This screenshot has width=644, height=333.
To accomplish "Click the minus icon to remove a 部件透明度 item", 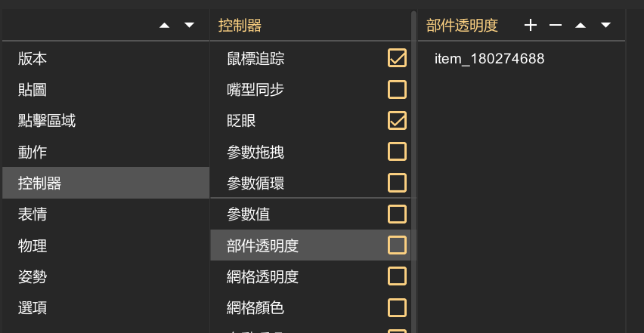I will [556, 26].
